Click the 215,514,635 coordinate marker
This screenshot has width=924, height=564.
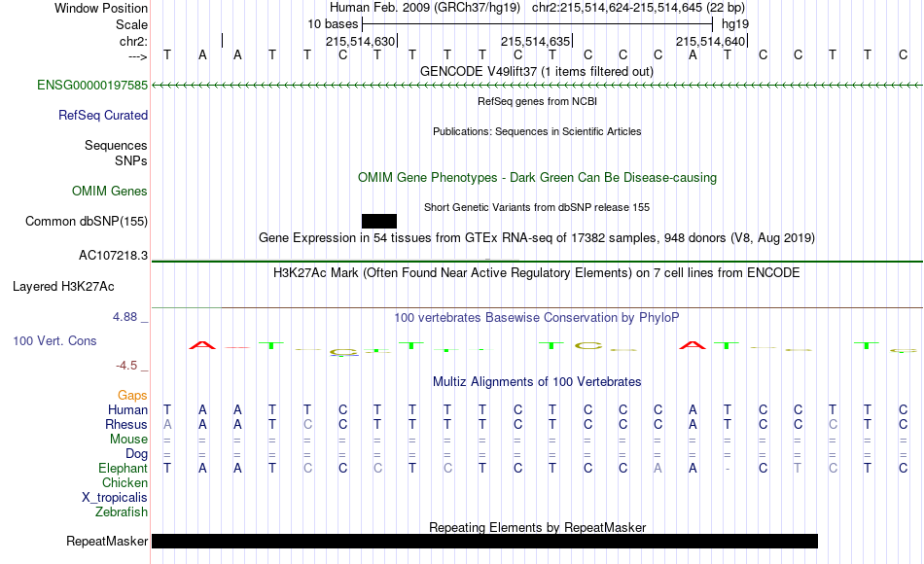535,41
